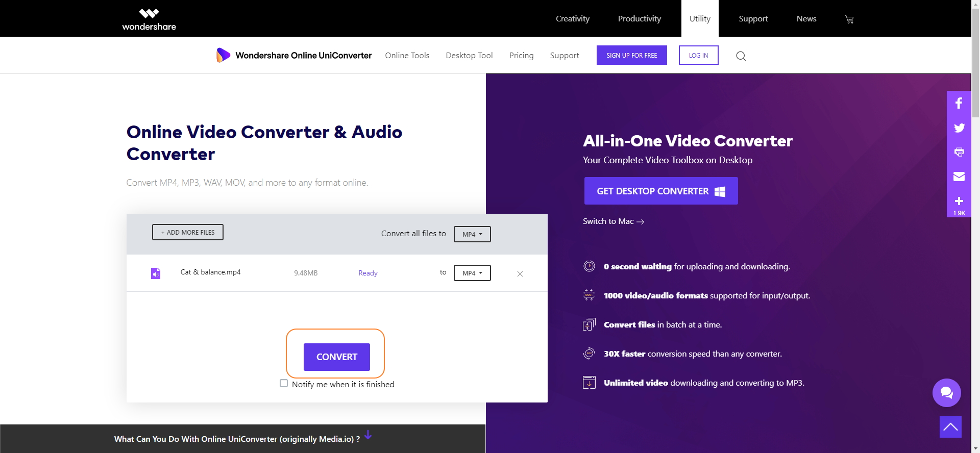This screenshot has width=980, height=453.
Task: Click the printer share icon
Action: (959, 152)
